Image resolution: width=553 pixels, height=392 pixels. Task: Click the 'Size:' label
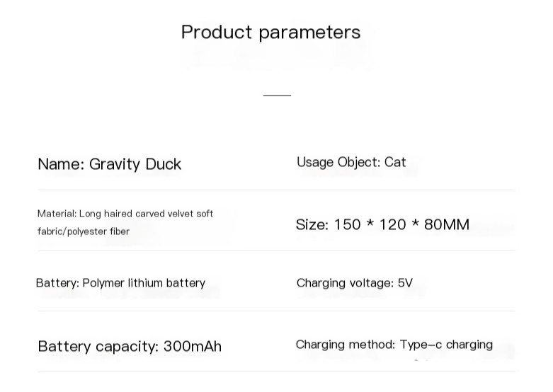click(312, 225)
